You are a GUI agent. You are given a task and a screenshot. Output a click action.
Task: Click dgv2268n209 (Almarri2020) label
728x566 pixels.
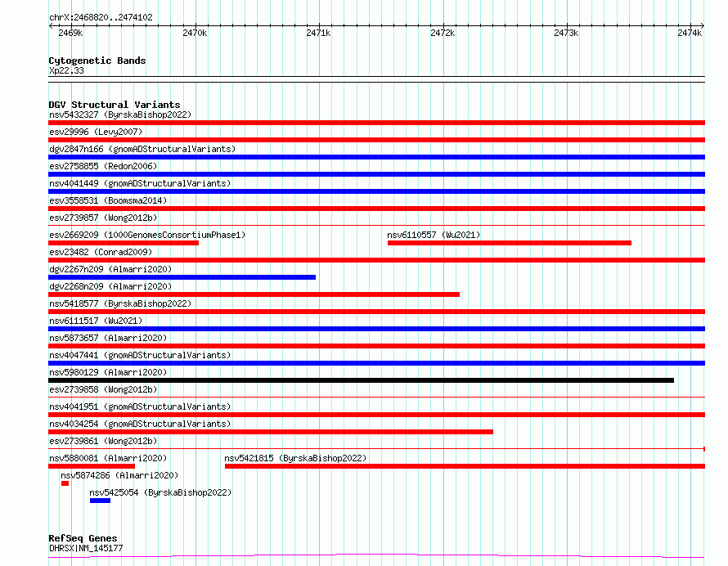click(110, 286)
